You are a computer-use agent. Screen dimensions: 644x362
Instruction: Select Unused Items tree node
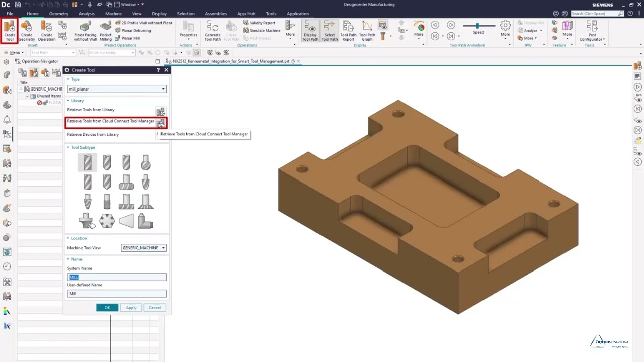46,96
